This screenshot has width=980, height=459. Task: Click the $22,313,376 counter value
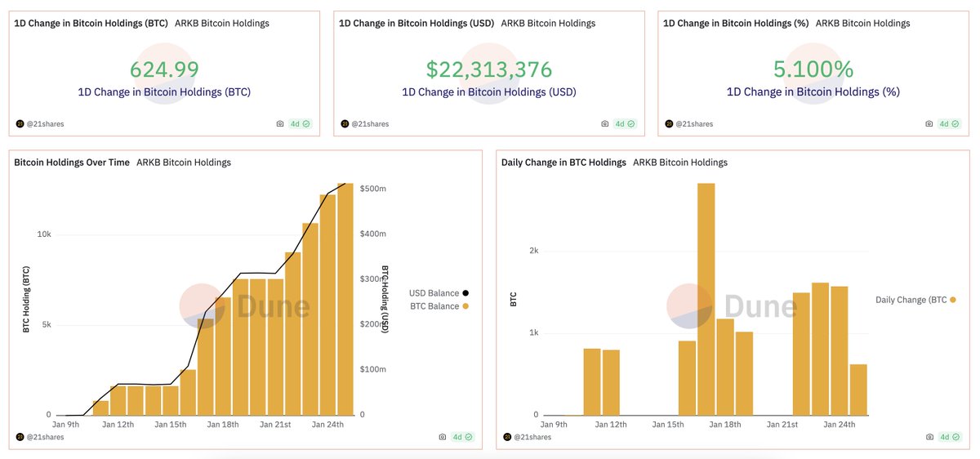tap(489, 70)
